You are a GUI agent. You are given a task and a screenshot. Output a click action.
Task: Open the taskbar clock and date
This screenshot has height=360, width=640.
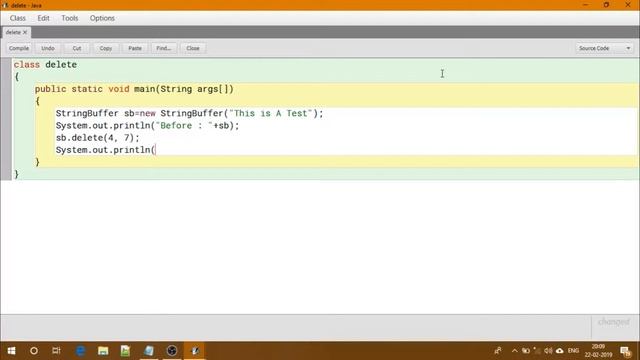coord(598,351)
